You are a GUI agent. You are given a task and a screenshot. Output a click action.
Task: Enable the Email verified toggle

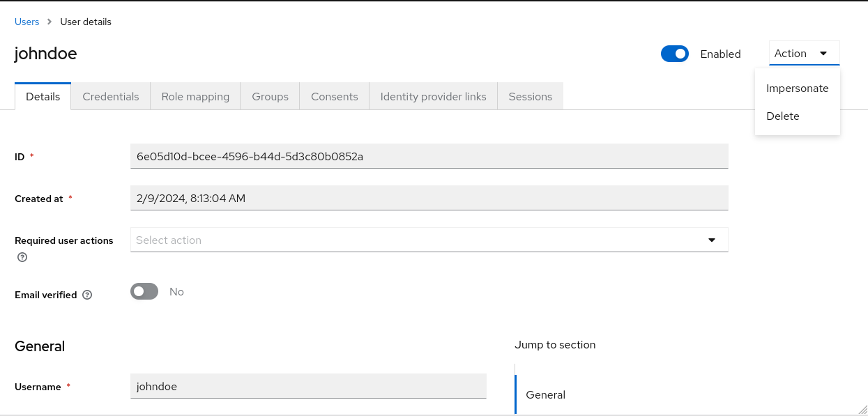tap(144, 291)
